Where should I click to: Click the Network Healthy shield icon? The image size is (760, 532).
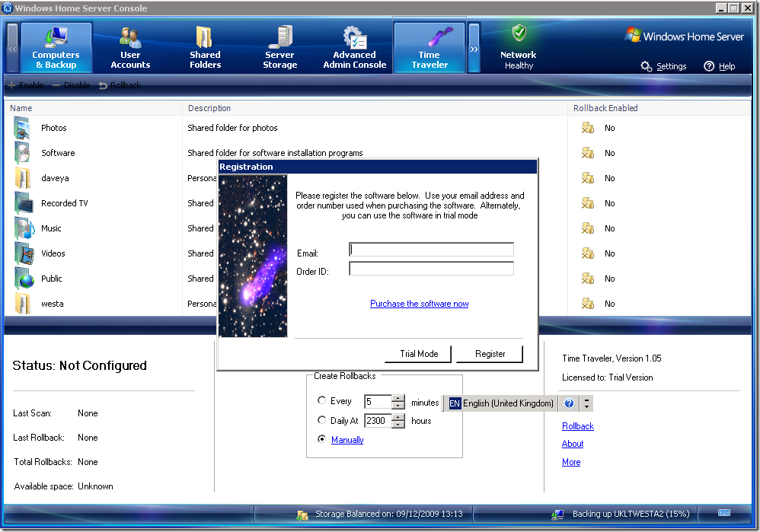tap(519, 33)
